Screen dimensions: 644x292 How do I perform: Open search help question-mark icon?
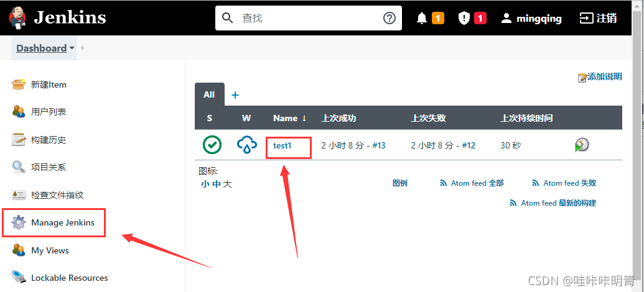(x=390, y=18)
